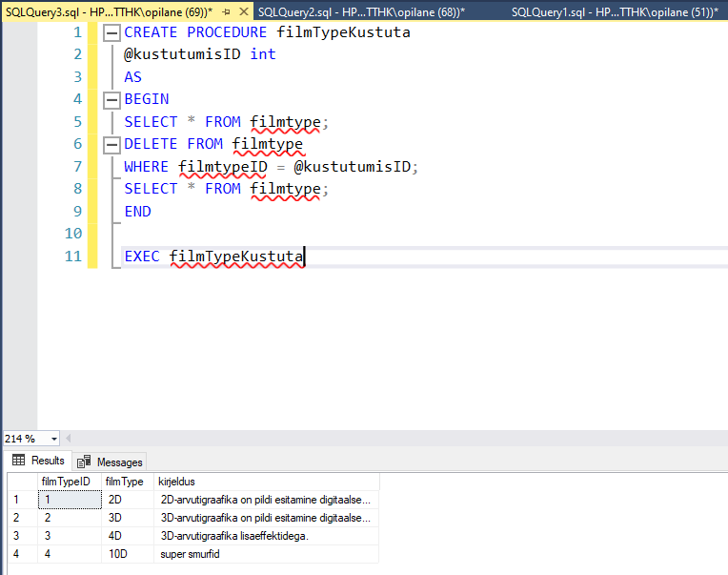The width and height of the screenshot is (728, 575).
Task: Click the filmType column header
Action: coord(125,482)
